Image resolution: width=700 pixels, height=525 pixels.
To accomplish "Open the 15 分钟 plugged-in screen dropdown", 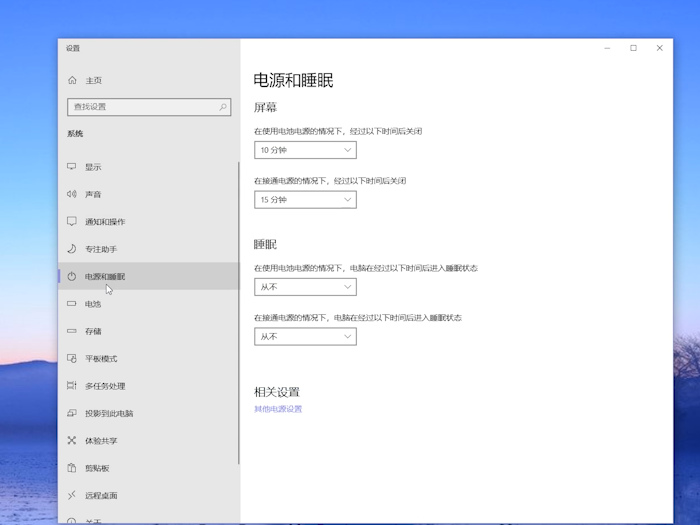I will click(305, 200).
